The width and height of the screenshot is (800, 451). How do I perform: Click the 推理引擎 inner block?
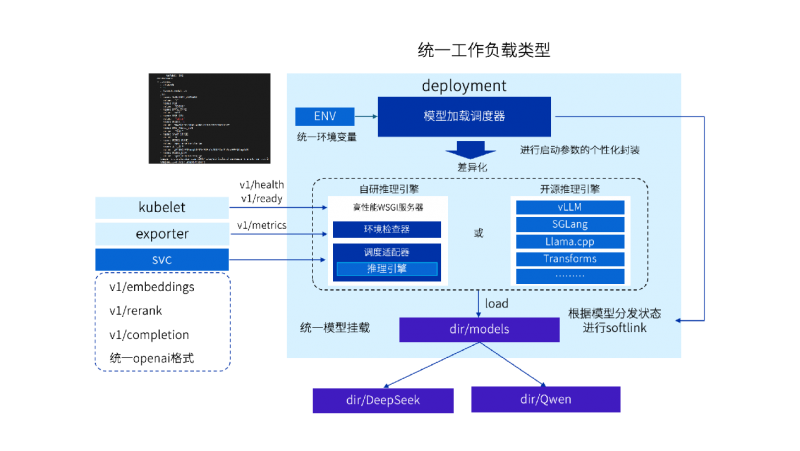387,268
